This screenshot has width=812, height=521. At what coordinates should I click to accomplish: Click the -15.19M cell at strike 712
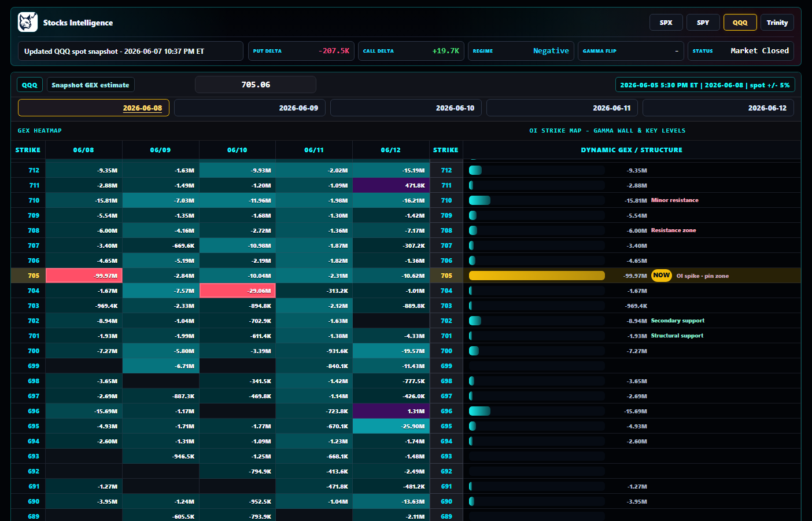point(391,170)
